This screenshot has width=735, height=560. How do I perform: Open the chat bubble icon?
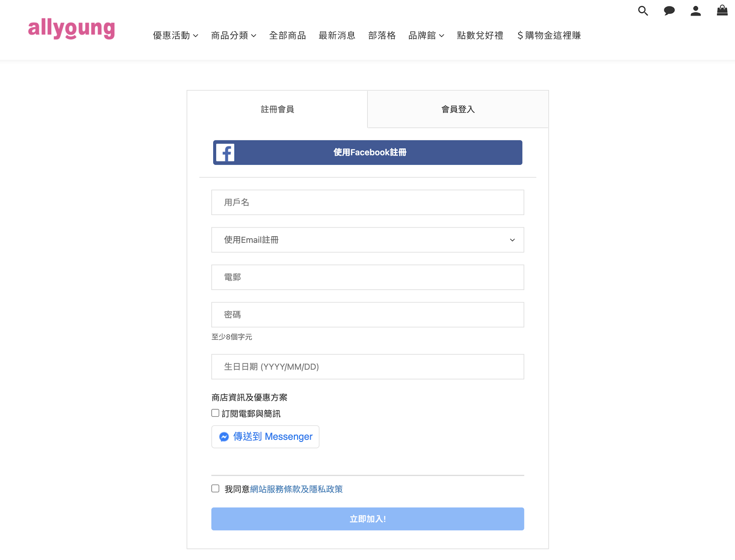pyautogui.click(x=669, y=11)
